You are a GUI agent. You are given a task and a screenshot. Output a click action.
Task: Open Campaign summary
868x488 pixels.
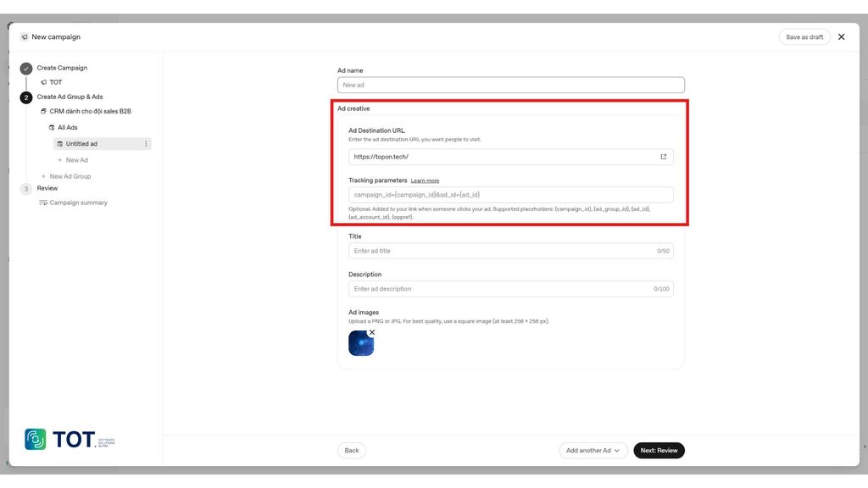point(79,202)
